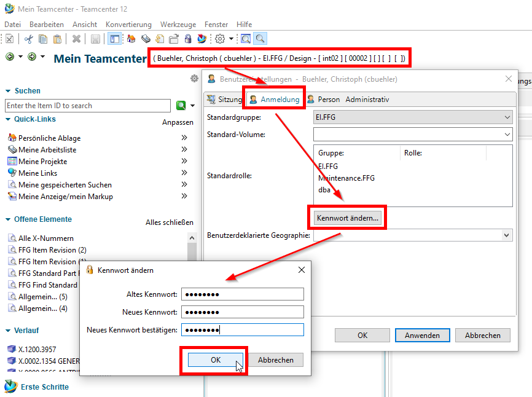This screenshot has height=397, width=532.
Task: Collapse the Quick-Links section
Action: coord(9,119)
